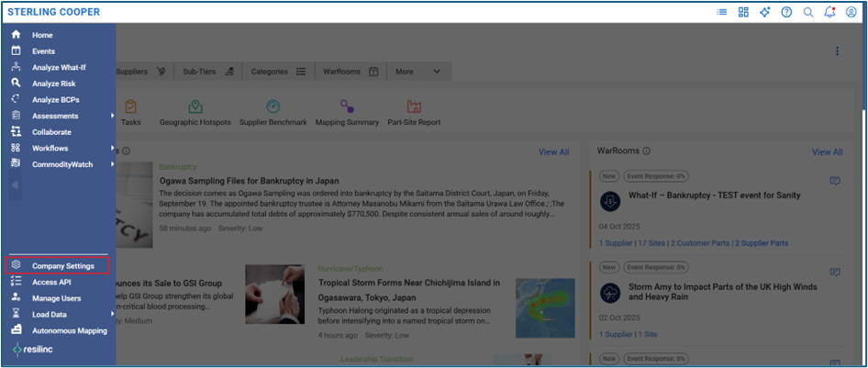
Task: Select the Access API sidebar icon
Action: [16, 282]
